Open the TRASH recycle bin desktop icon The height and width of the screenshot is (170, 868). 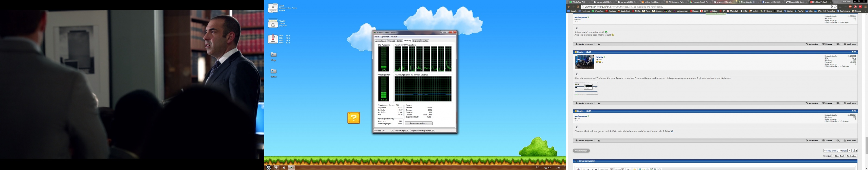pyautogui.click(x=273, y=24)
